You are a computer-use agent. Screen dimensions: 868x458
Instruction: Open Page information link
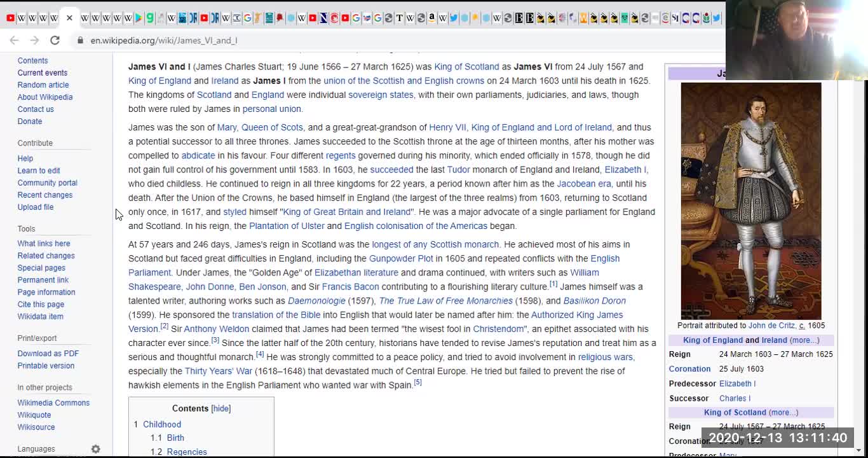[x=46, y=292]
